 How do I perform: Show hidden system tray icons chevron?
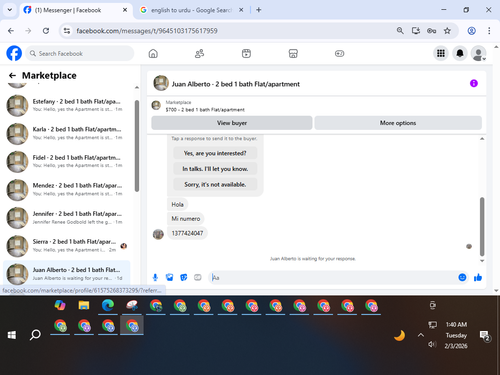[421, 335]
